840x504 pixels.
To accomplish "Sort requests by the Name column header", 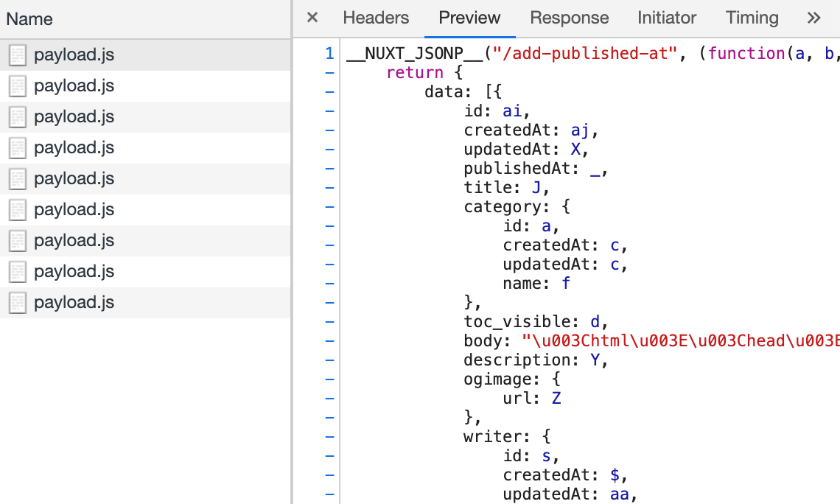I will click(29, 19).
